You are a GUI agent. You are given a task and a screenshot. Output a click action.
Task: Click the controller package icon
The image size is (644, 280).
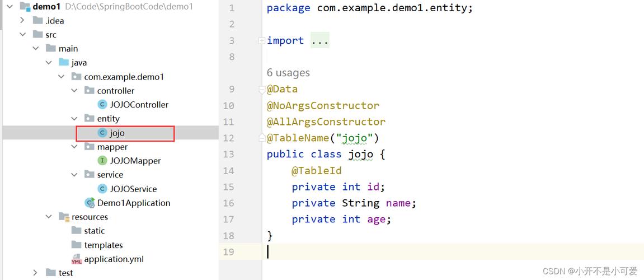(x=90, y=91)
